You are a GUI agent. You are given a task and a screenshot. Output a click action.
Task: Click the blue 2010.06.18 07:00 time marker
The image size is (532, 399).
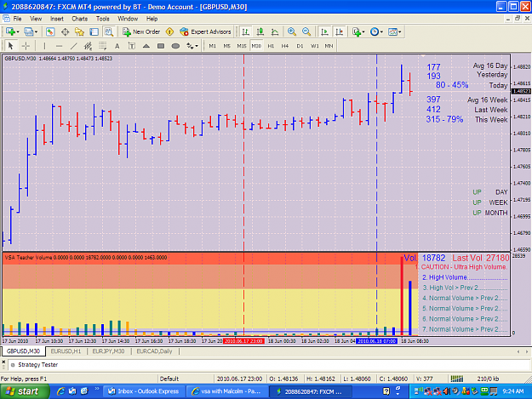[376, 341]
